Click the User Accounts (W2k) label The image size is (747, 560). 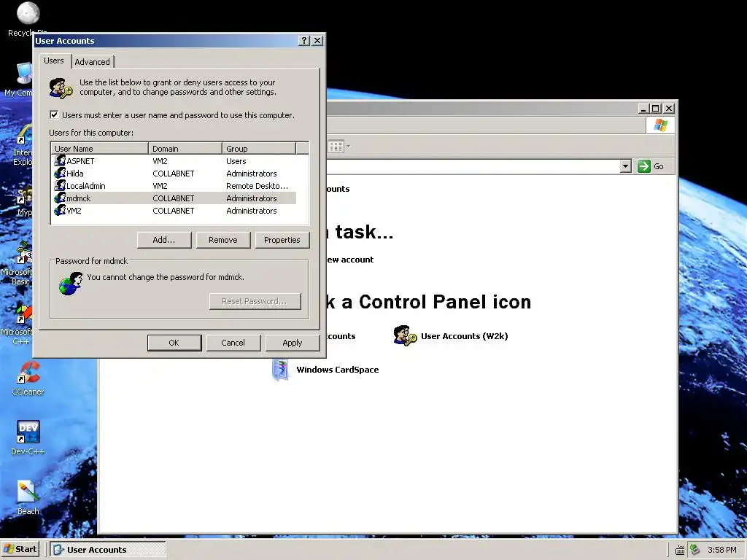[465, 336]
